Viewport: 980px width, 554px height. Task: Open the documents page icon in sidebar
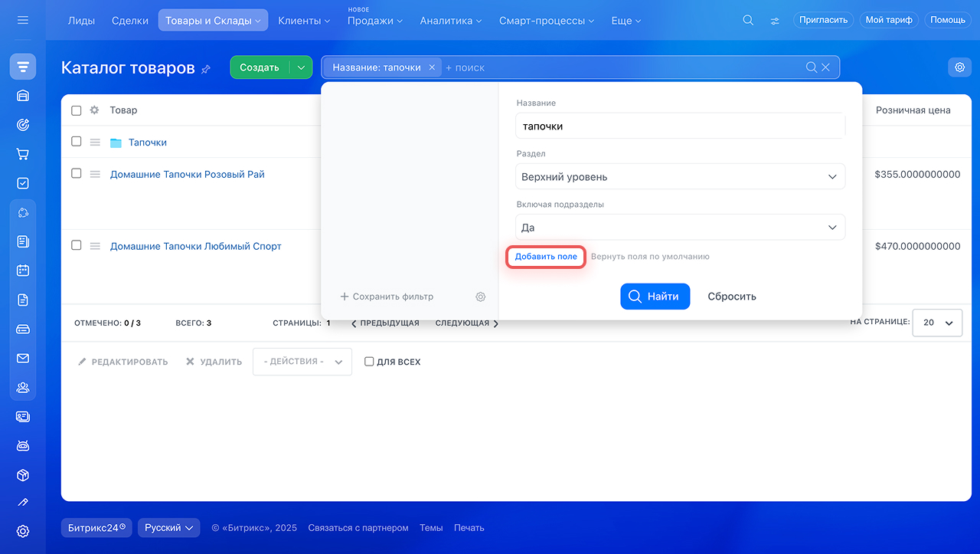[x=23, y=300]
